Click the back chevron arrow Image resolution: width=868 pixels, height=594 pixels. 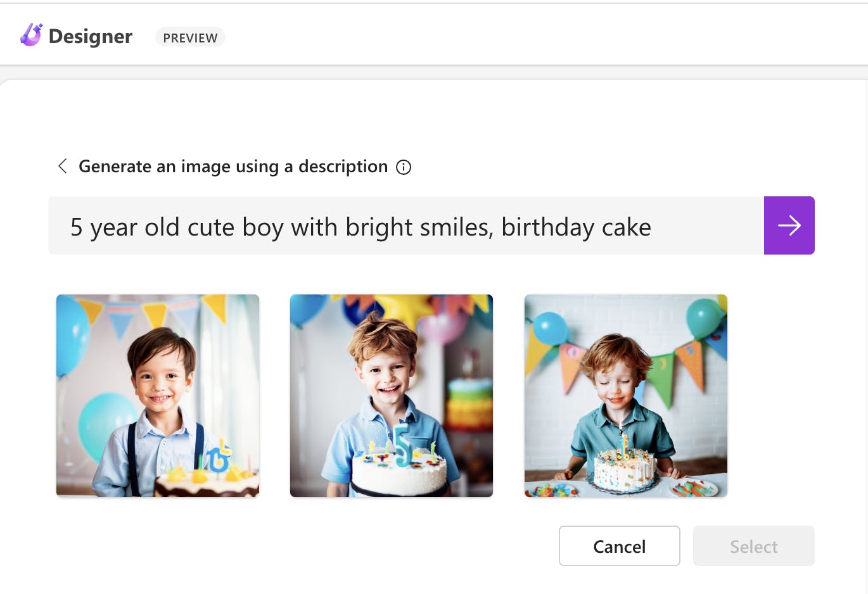coord(62,166)
